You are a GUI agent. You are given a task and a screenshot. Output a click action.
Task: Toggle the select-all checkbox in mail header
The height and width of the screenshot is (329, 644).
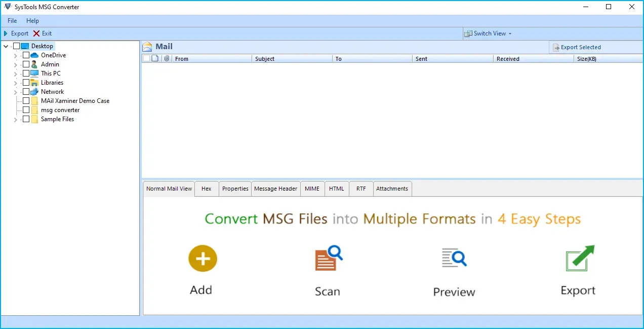(x=146, y=58)
